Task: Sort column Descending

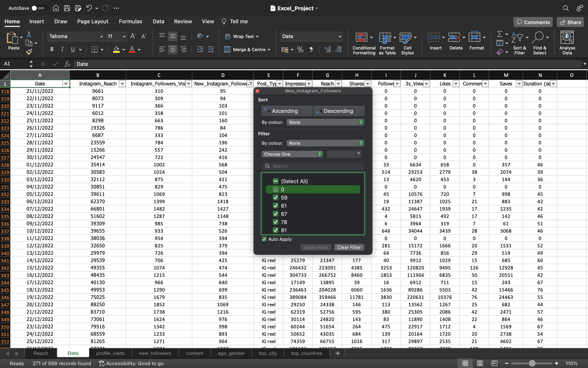Action: click(x=339, y=111)
